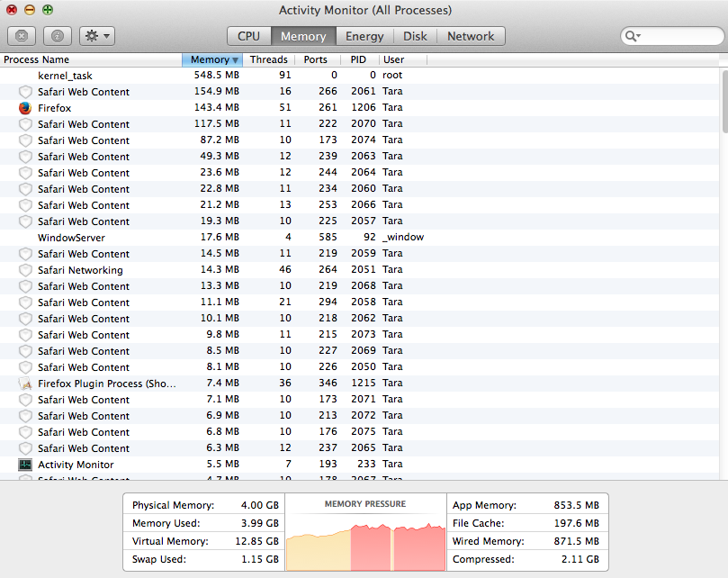
Task: Click shield icon for Safari Web Content 7.1 MB
Action: tap(25, 400)
